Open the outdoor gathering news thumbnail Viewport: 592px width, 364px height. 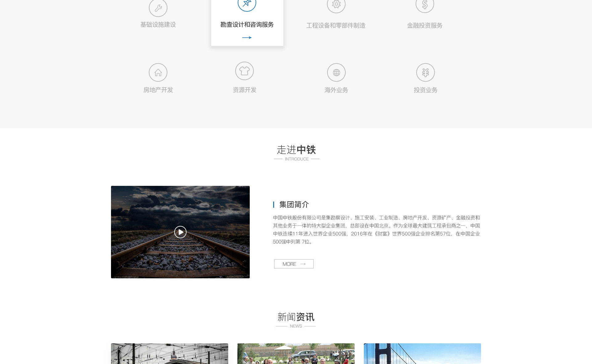click(296, 354)
